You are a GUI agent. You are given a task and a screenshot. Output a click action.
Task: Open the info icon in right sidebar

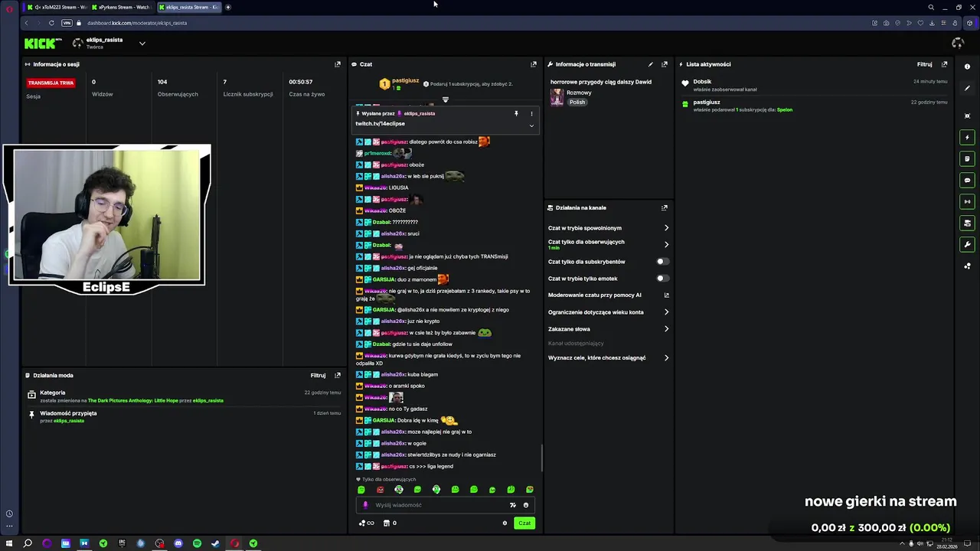(x=967, y=67)
